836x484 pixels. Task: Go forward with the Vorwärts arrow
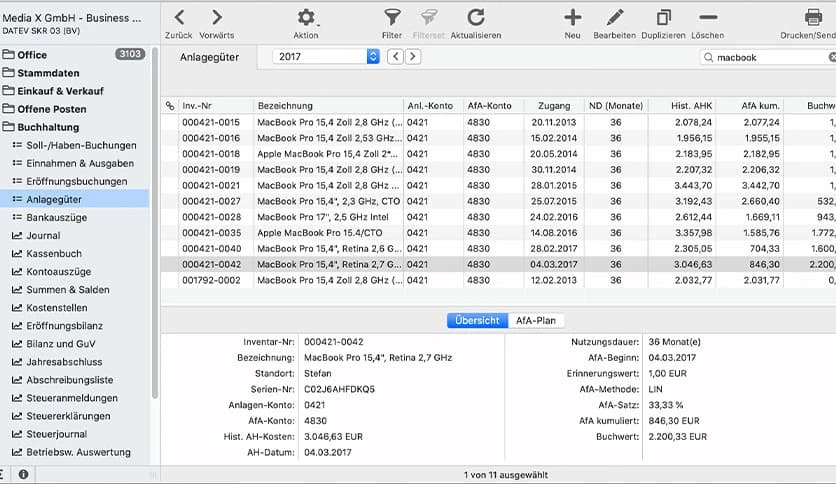click(216, 18)
